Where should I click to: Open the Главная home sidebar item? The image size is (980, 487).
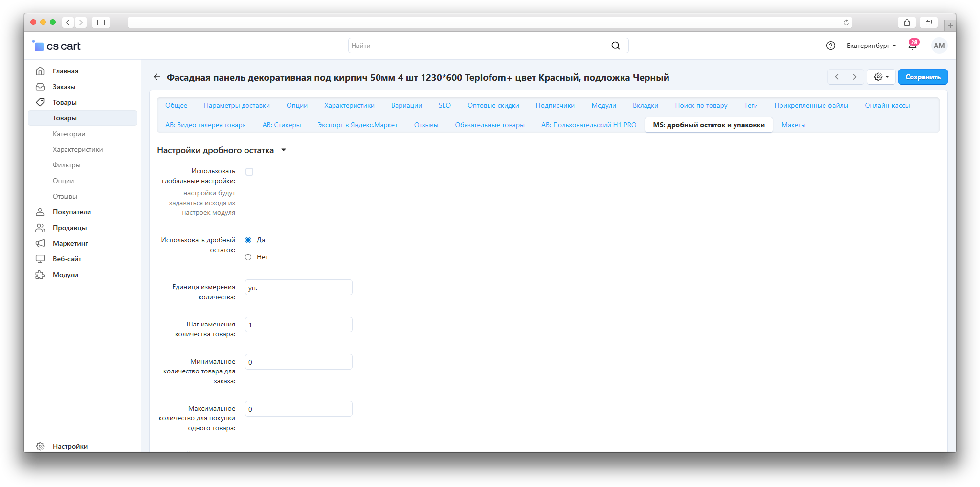(66, 71)
